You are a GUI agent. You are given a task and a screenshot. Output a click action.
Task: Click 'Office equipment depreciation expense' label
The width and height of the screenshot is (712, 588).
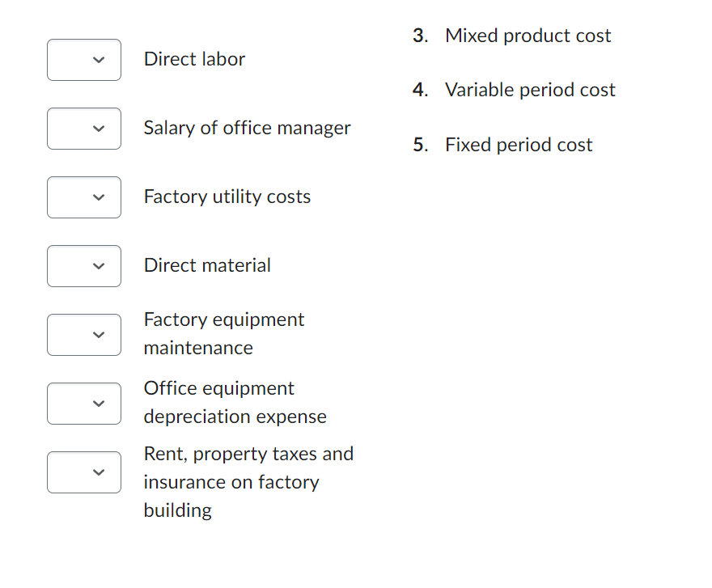click(x=235, y=402)
